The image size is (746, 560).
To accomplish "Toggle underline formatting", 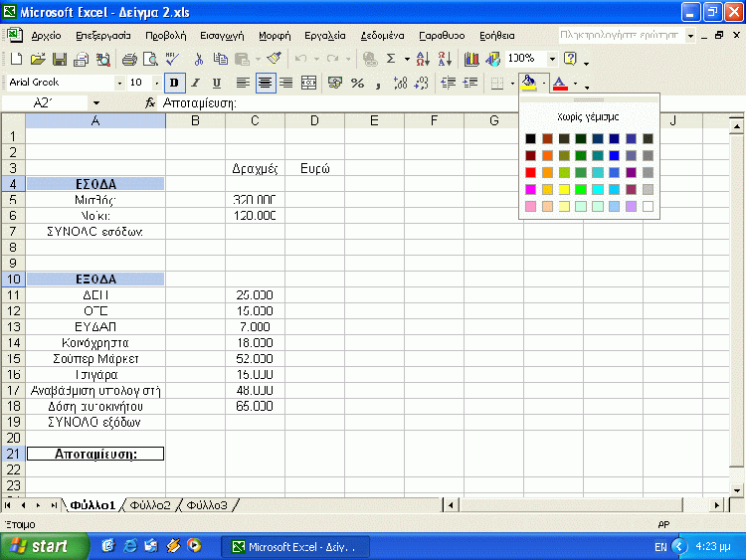I will point(217,84).
